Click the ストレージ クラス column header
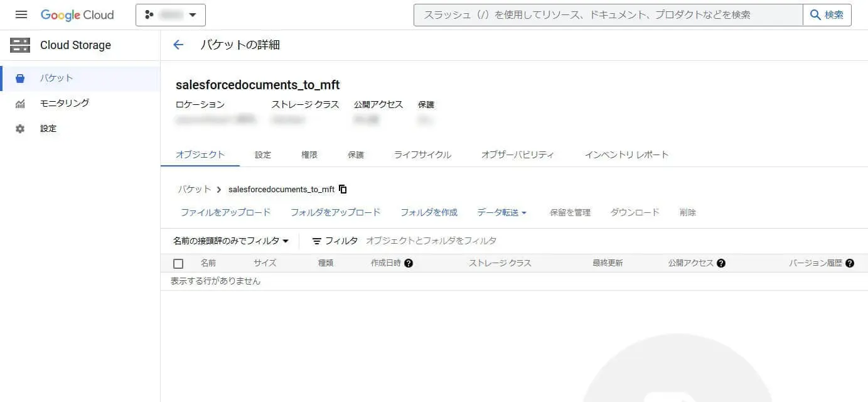 [500, 263]
